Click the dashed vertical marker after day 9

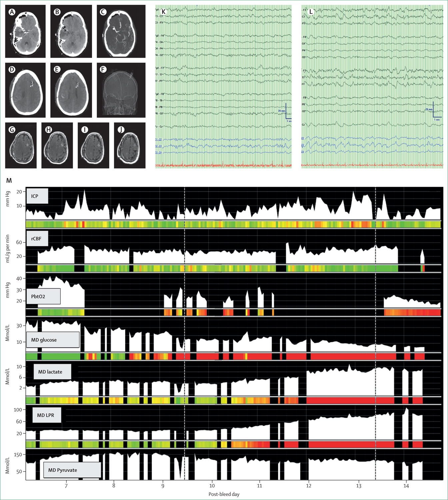[x=184, y=333]
